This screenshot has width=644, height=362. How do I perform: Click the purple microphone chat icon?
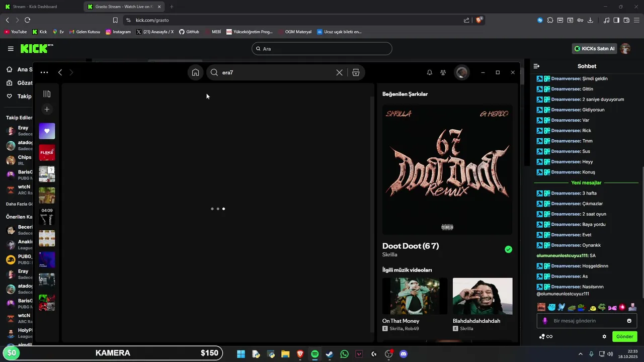[x=545, y=321]
